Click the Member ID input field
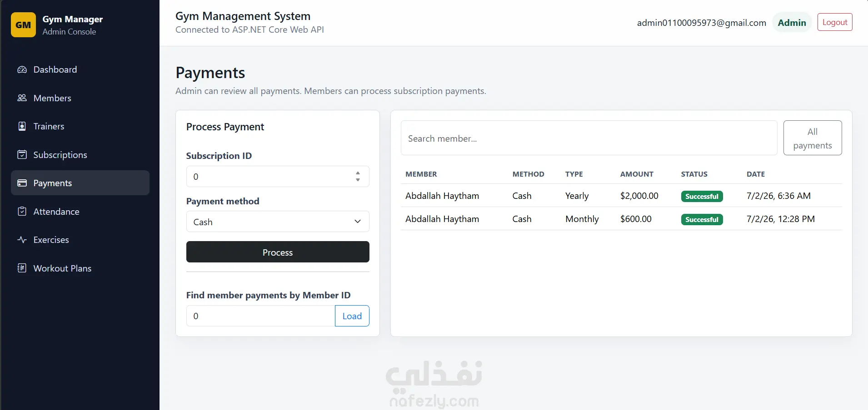This screenshot has height=410, width=868. pyautogui.click(x=261, y=316)
